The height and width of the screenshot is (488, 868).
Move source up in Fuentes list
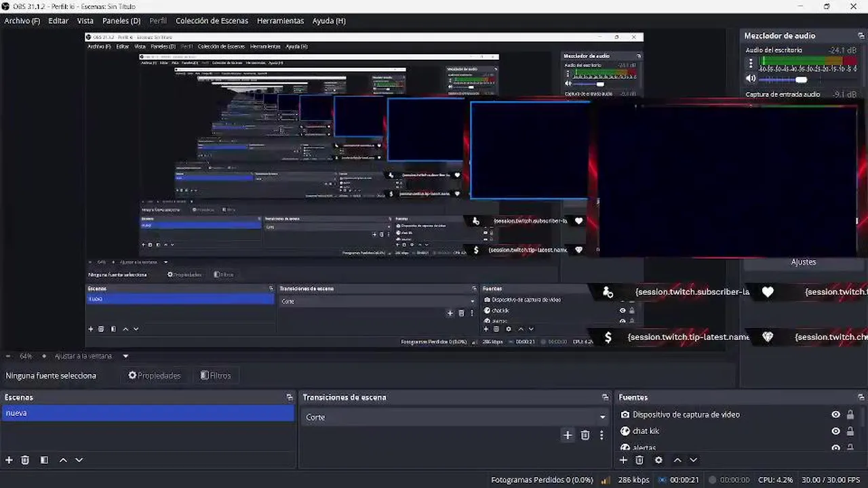(x=677, y=460)
